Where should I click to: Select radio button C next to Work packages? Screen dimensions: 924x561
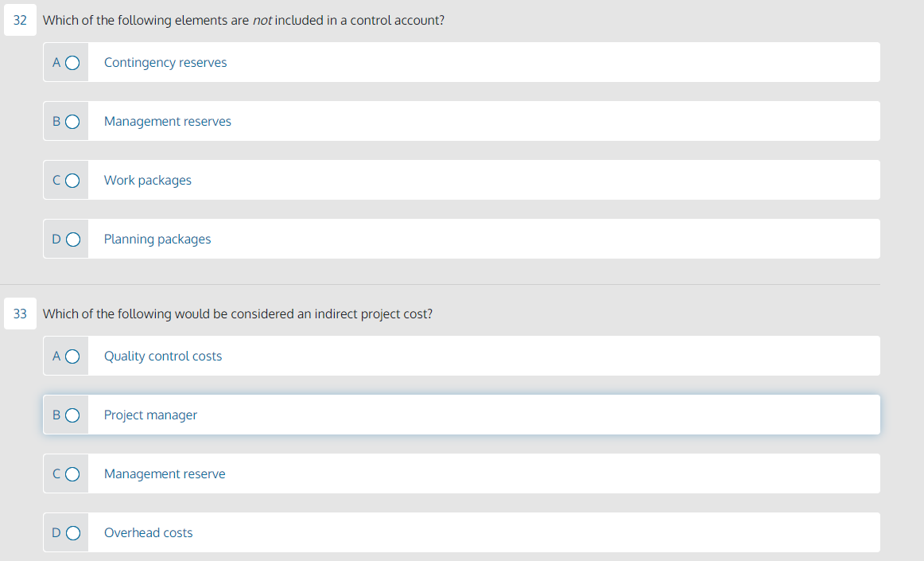72,180
